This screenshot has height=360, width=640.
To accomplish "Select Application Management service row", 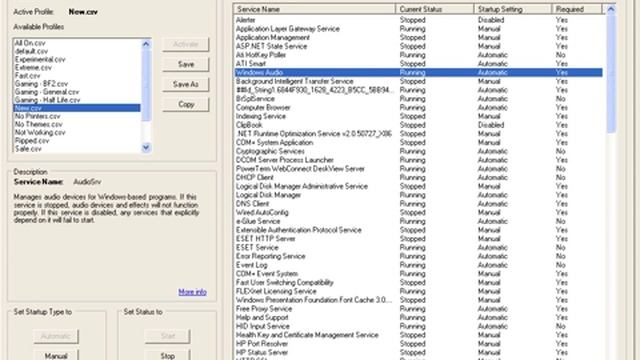I will [x=418, y=37].
